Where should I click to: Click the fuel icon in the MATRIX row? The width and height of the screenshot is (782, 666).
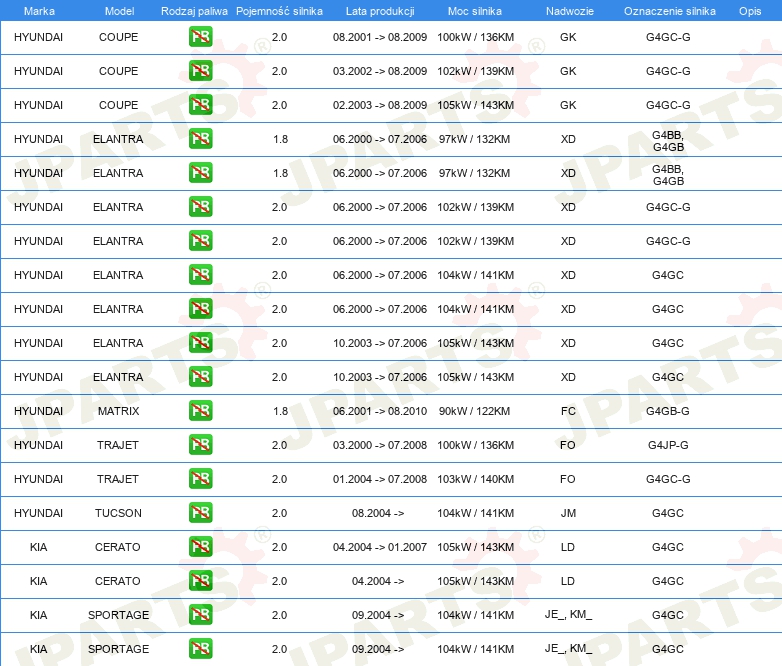click(x=200, y=411)
